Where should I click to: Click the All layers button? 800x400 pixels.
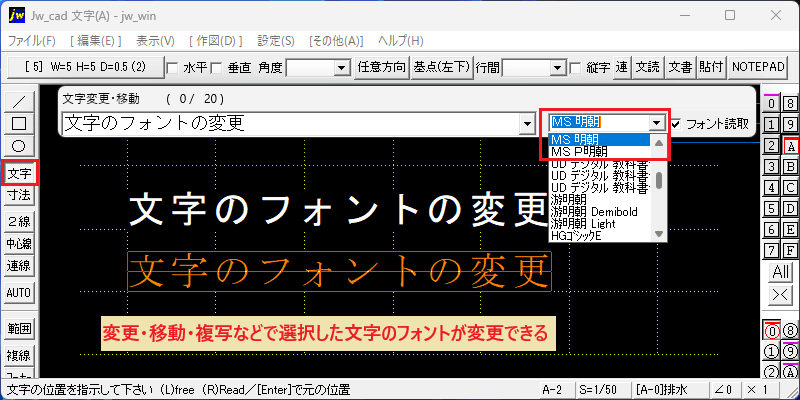click(x=781, y=271)
